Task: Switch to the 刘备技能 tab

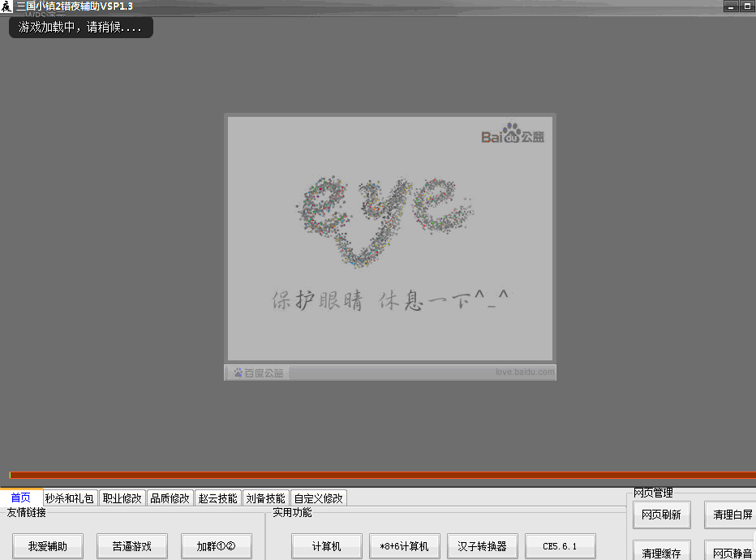Action: tap(265, 498)
